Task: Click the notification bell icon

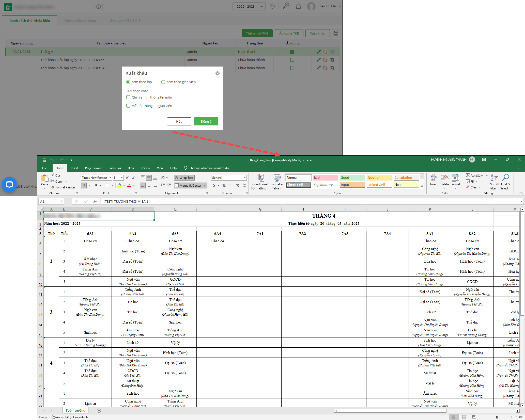Action: pyautogui.click(x=298, y=6)
